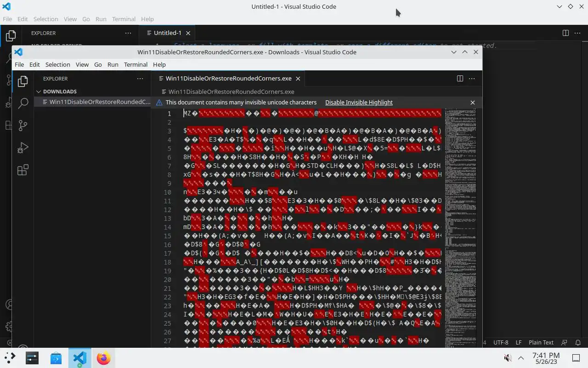Click the muted volume tray icon
This screenshot has height=368, width=588.
[508, 358]
